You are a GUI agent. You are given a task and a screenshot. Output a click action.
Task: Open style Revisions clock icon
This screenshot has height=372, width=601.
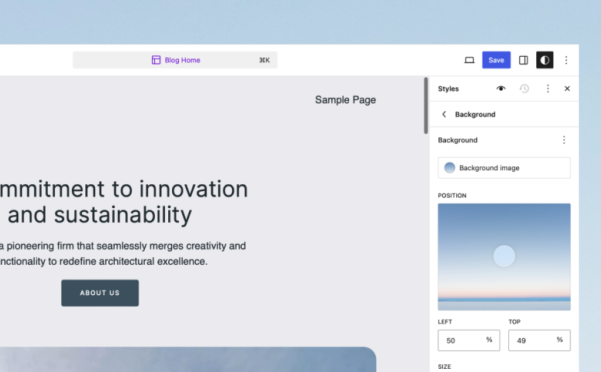pyautogui.click(x=524, y=88)
